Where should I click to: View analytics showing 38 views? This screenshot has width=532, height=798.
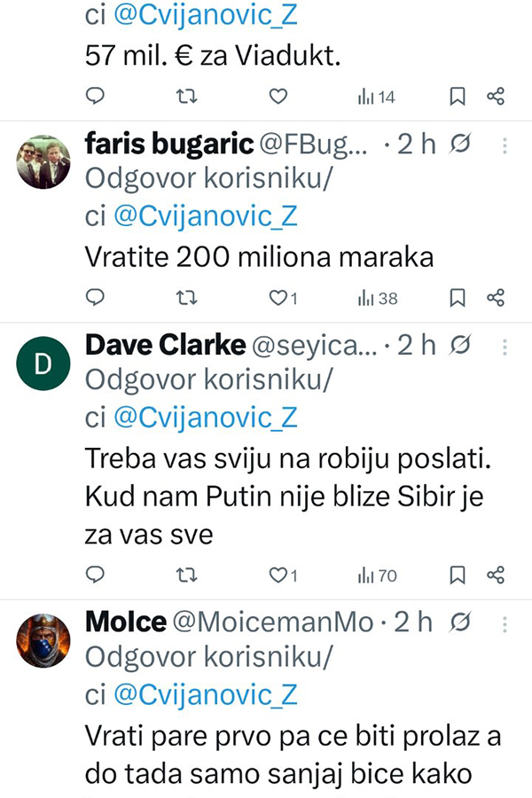click(377, 297)
